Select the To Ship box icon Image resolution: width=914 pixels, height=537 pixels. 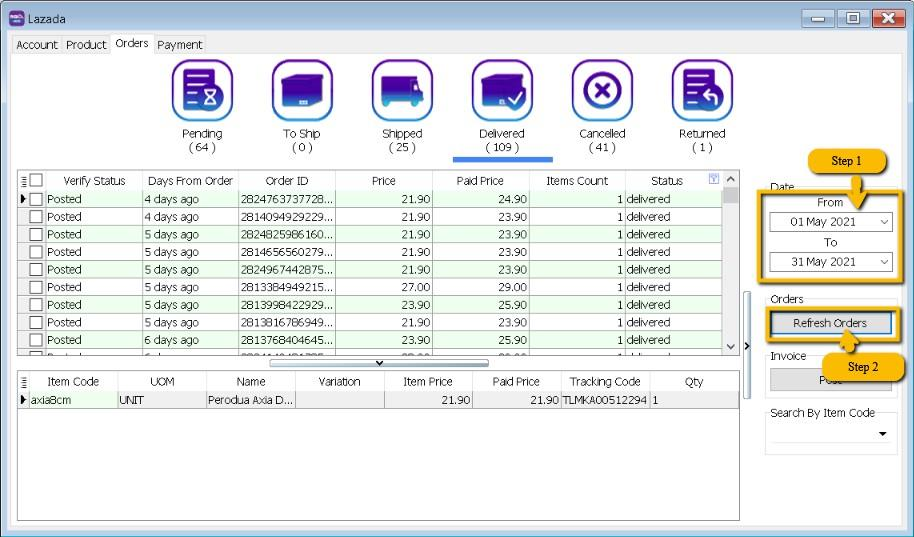pos(302,91)
